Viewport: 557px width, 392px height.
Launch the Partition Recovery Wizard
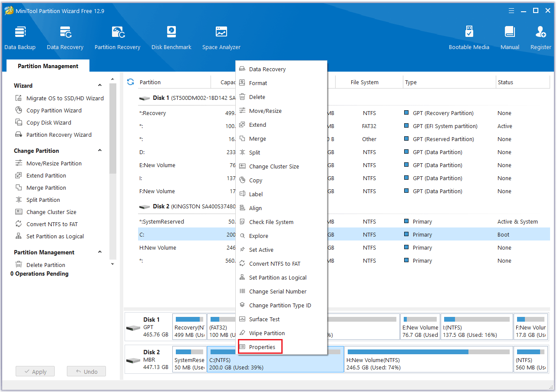53,135
